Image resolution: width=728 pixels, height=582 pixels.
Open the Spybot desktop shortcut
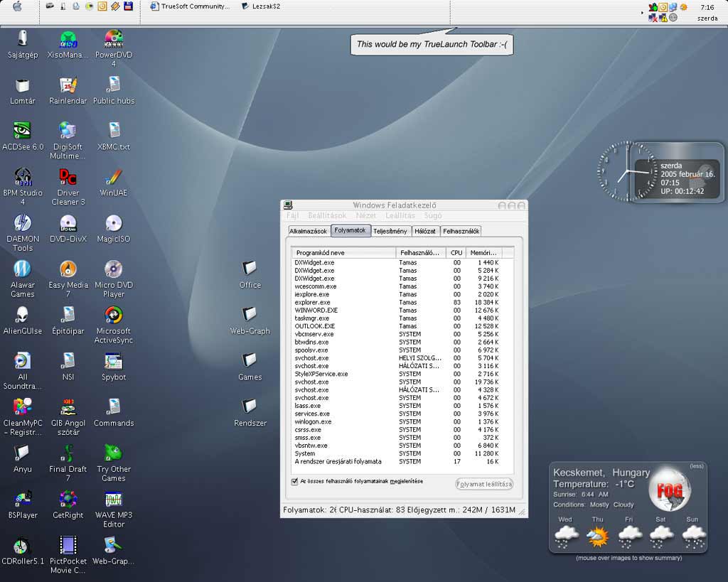pos(113,362)
